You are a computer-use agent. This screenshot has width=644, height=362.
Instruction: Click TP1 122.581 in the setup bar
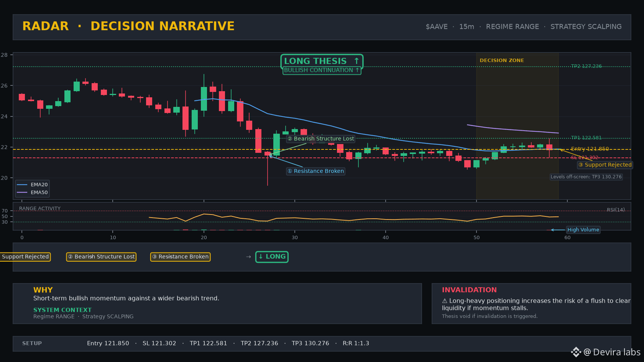coord(209,343)
